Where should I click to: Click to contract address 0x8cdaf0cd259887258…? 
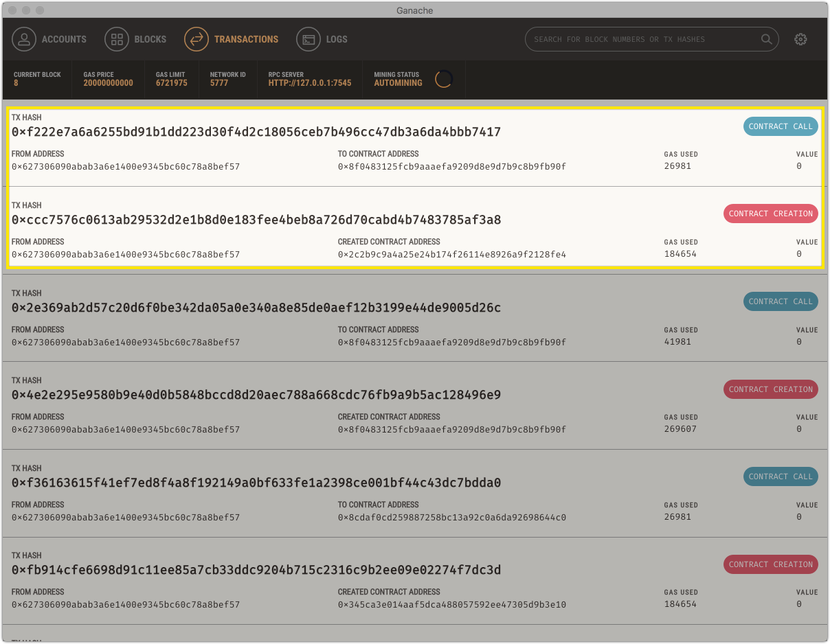[452, 518]
